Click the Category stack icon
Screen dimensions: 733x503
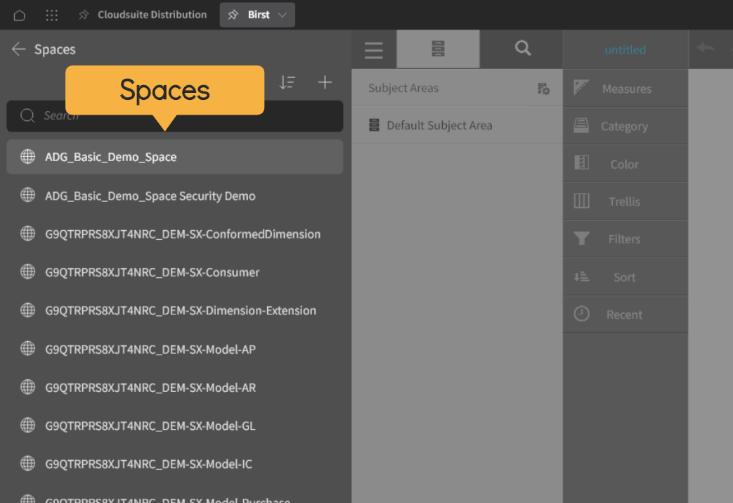click(581, 125)
